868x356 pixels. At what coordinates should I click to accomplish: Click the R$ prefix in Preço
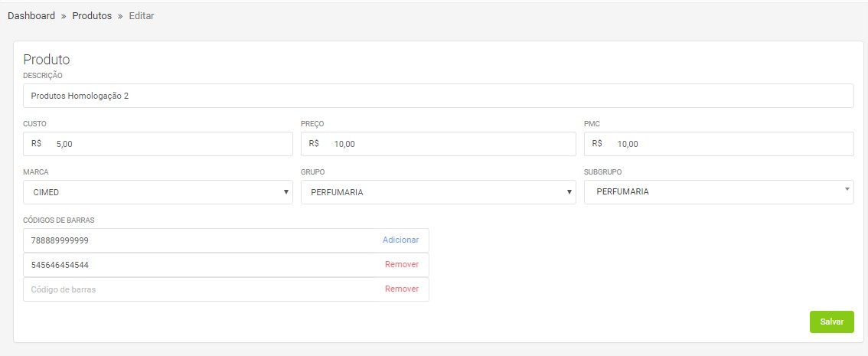[x=315, y=144]
